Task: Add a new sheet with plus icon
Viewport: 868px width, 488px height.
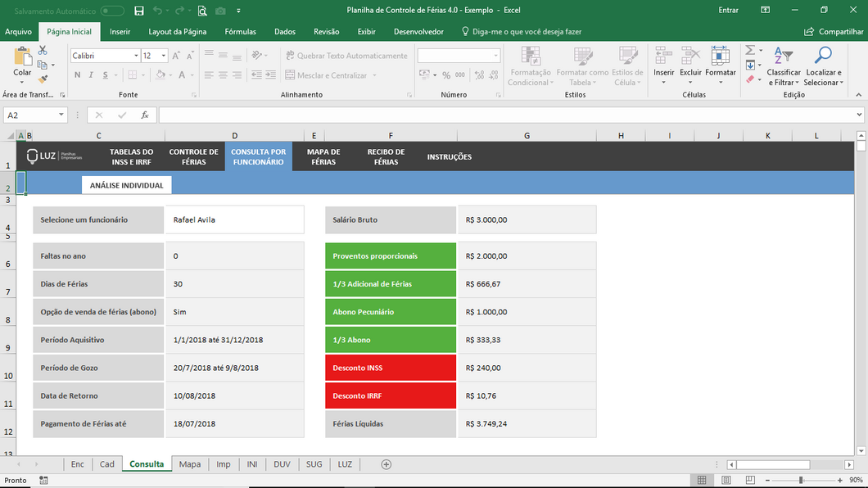Action: [387, 464]
